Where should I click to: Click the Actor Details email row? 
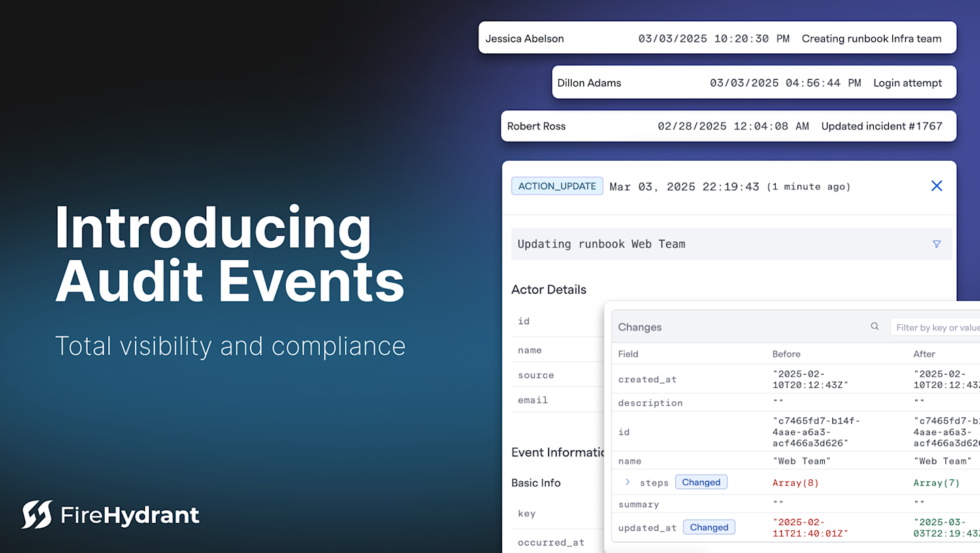(x=557, y=400)
